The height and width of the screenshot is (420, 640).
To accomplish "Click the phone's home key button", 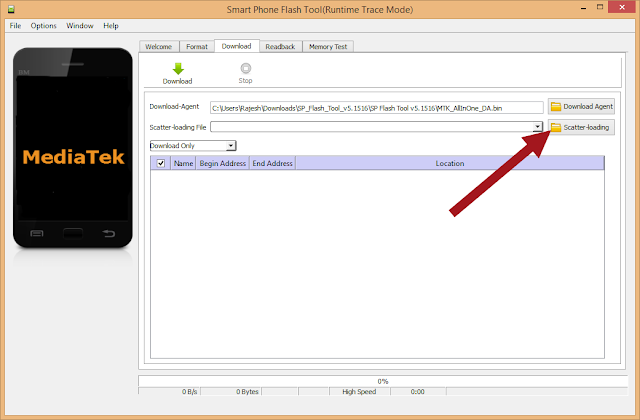I will coord(73,233).
